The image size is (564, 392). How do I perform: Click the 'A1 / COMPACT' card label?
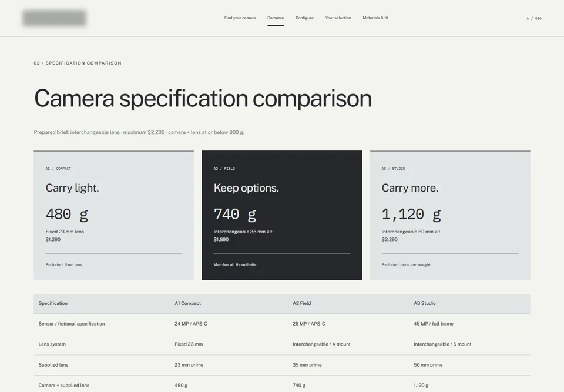click(x=58, y=169)
